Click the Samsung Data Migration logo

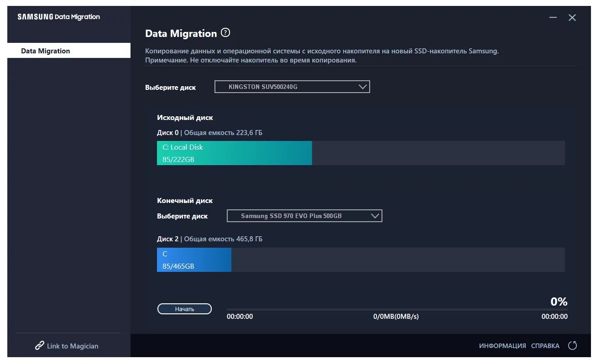(58, 17)
